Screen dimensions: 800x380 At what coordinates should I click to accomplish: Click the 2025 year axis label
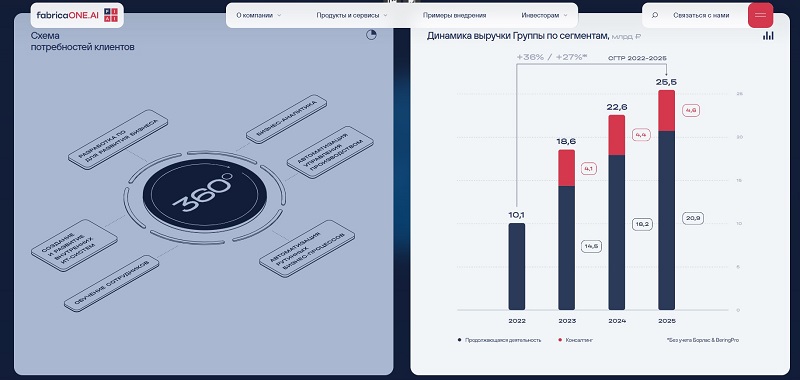pyautogui.click(x=666, y=321)
